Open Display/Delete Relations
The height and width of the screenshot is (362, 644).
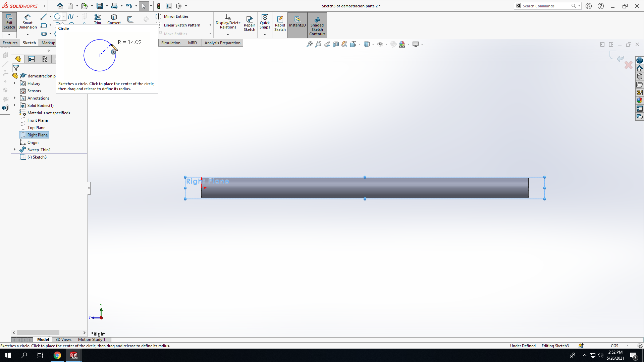pyautogui.click(x=228, y=22)
